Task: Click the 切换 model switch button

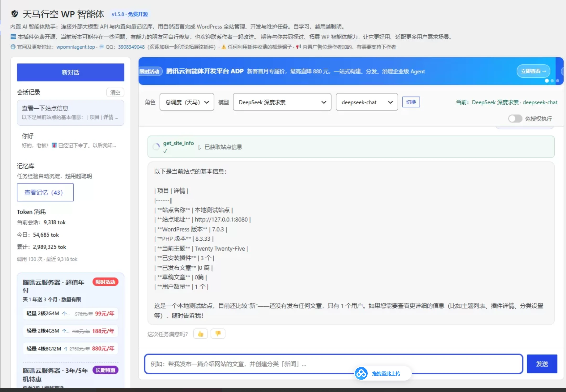Action: click(x=411, y=102)
